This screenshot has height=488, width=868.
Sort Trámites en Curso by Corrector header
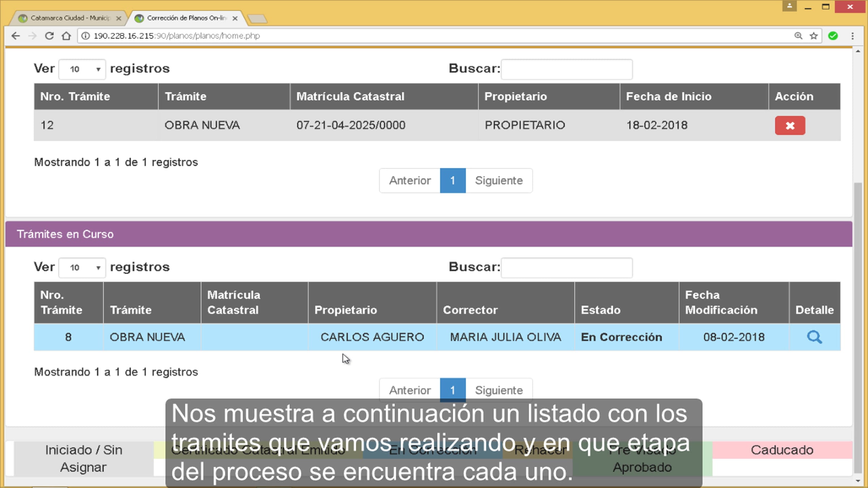506,303
